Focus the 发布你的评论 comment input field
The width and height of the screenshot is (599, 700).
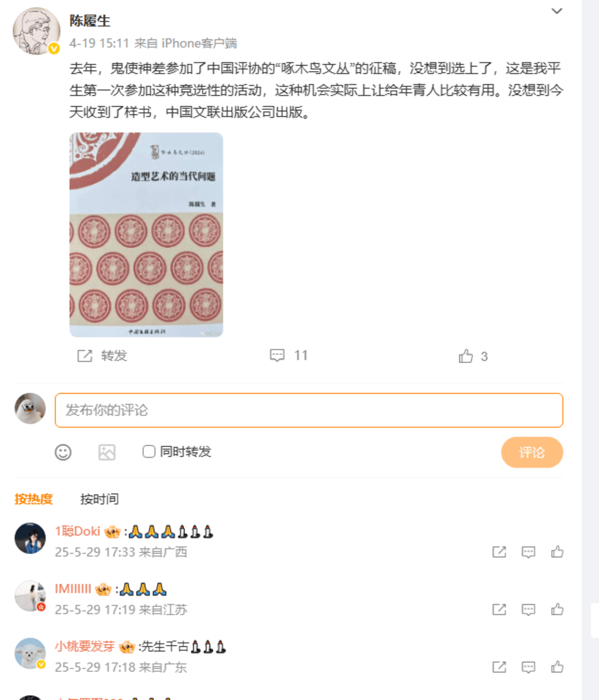coord(309,410)
